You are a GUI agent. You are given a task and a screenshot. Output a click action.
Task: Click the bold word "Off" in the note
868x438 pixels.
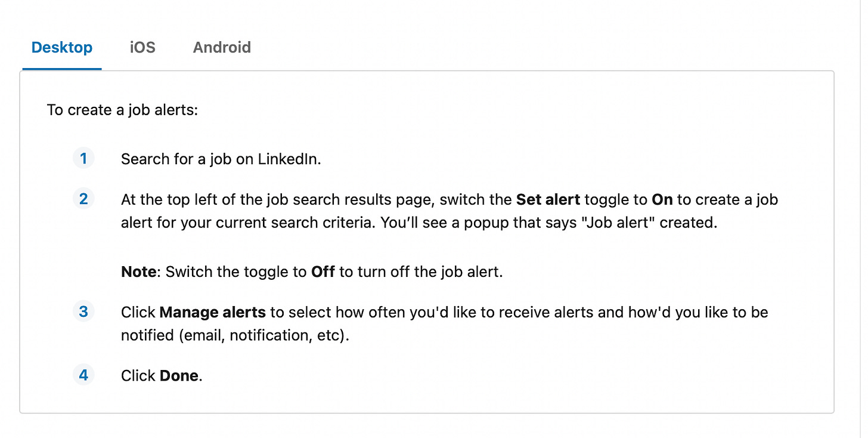(323, 272)
